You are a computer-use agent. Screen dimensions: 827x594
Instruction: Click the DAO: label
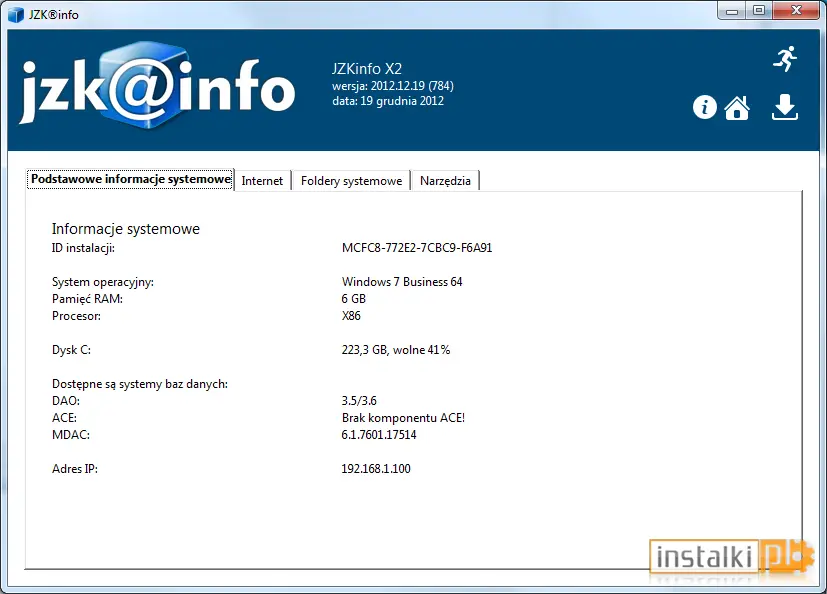click(x=66, y=401)
